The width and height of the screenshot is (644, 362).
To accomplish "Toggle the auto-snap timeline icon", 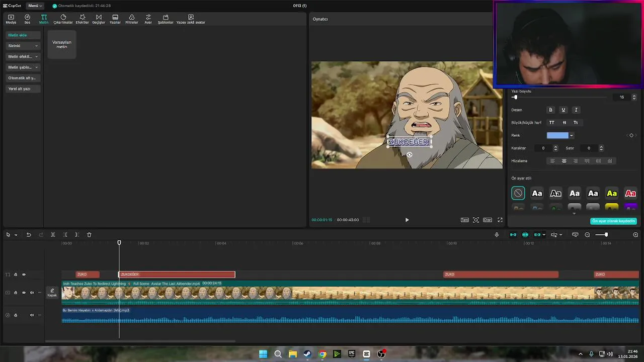I will pyautogui.click(x=525, y=235).
